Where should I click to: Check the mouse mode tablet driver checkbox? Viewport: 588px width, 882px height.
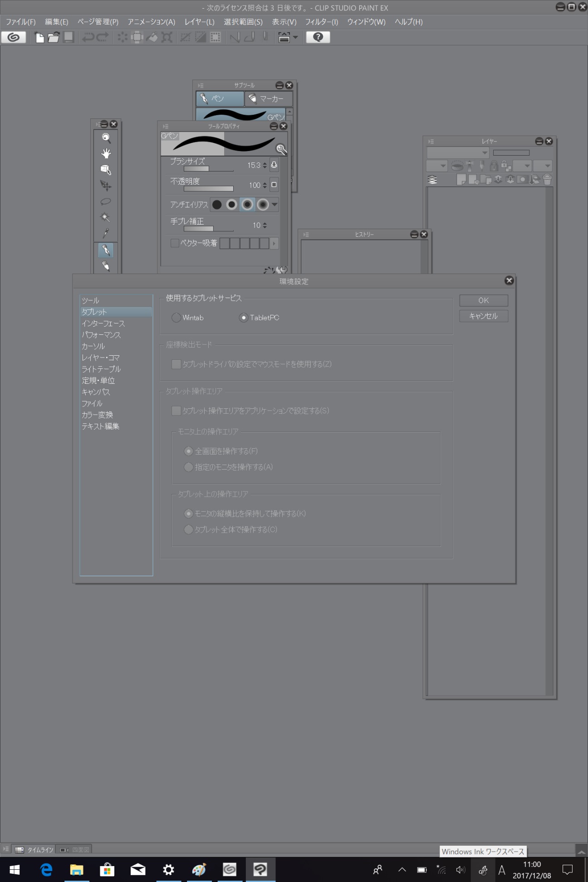[176, 364]
